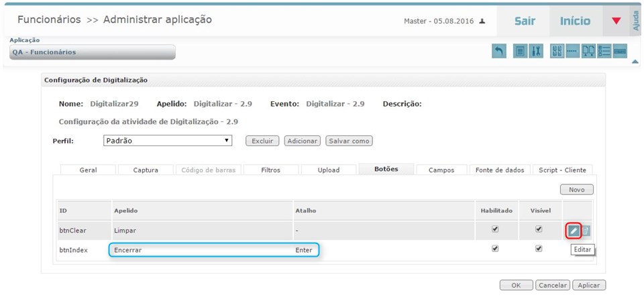Click the Visível column header

point(540,211)
